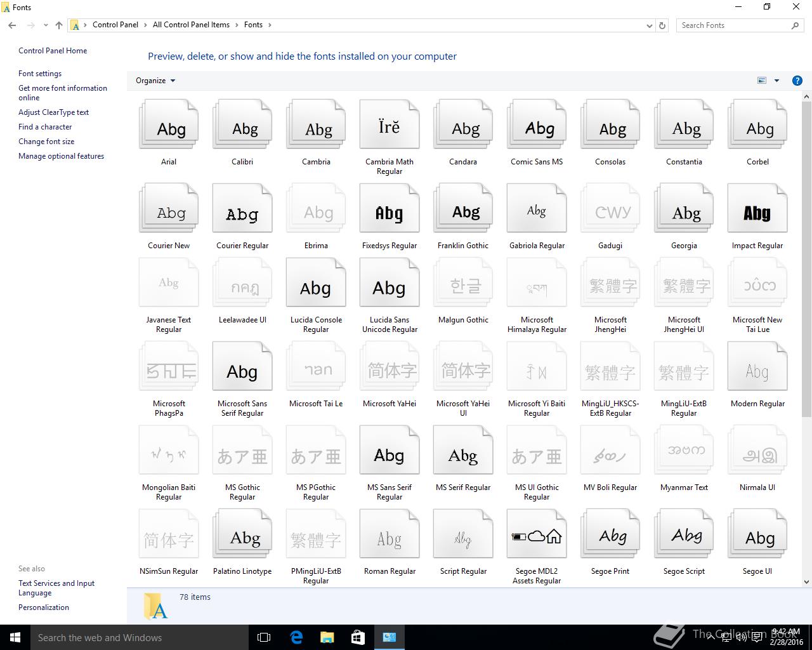Select the MV Boli Regular font
812x650 pixels.
pyautogui.click(x=610, y=451)
